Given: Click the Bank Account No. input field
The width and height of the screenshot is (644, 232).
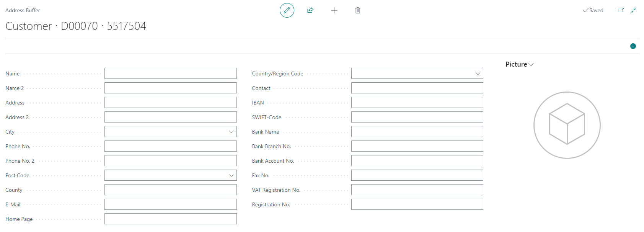Looking at the screenshot, I should point(417,161).
